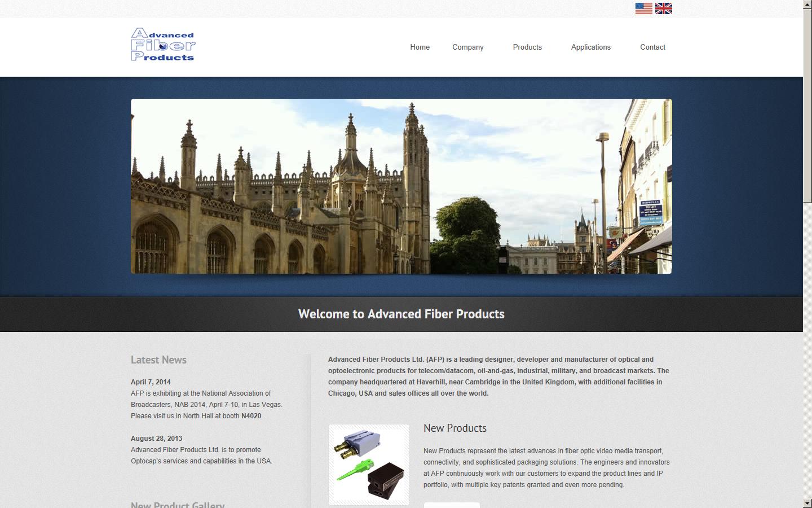Open the Contact page from the navigation

[x=652, y=47]
